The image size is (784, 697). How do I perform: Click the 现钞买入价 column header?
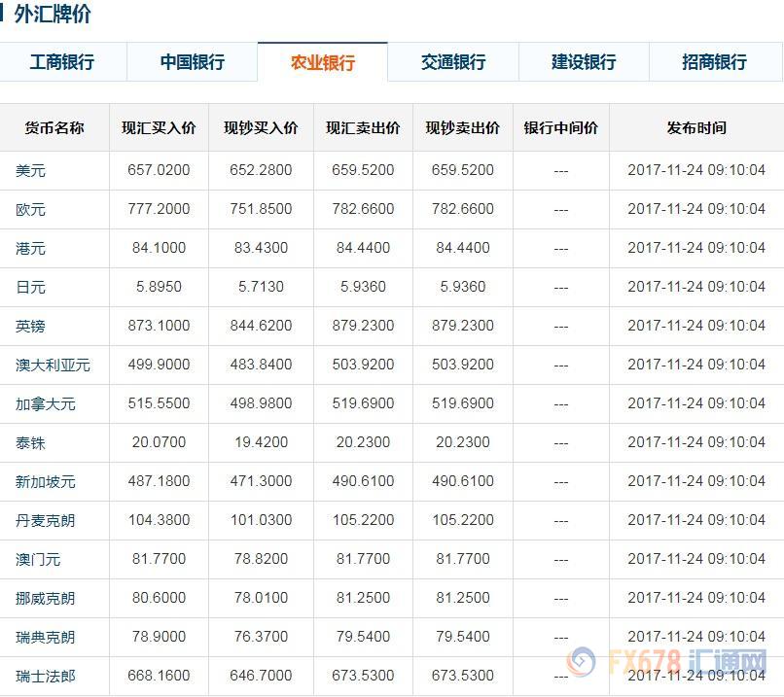click(261, 128)
